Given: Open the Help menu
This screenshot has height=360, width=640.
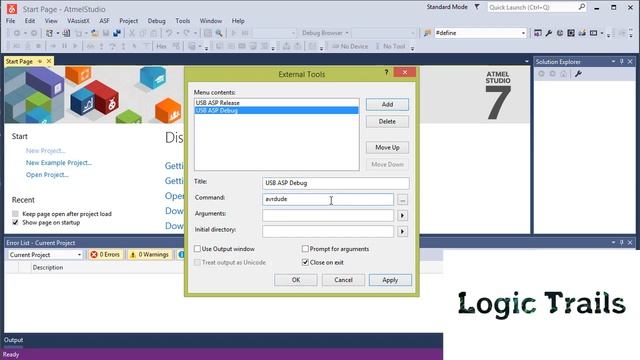Looking at the screenshot, I should pos(238,21).
